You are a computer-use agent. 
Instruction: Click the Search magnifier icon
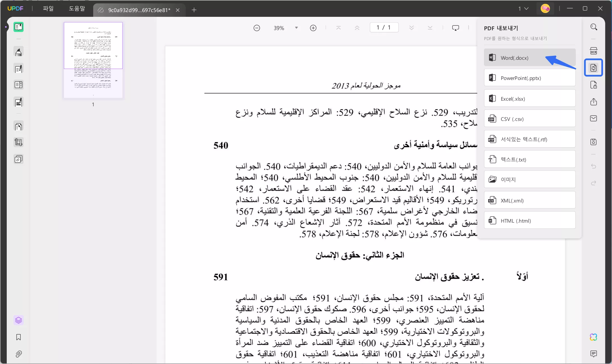tap(593, 27)
